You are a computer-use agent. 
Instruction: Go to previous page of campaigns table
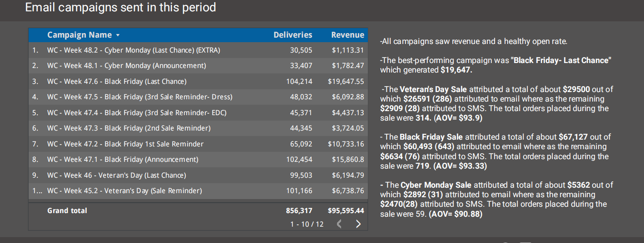pyautogui.click(x=339, y=224)
